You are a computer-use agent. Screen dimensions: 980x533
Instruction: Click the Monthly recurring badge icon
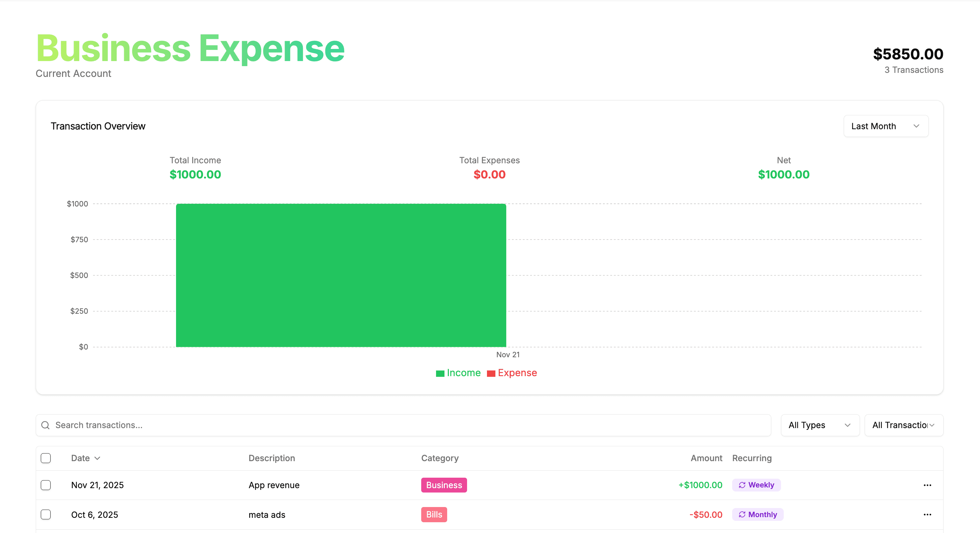click(x=742, y=514)
